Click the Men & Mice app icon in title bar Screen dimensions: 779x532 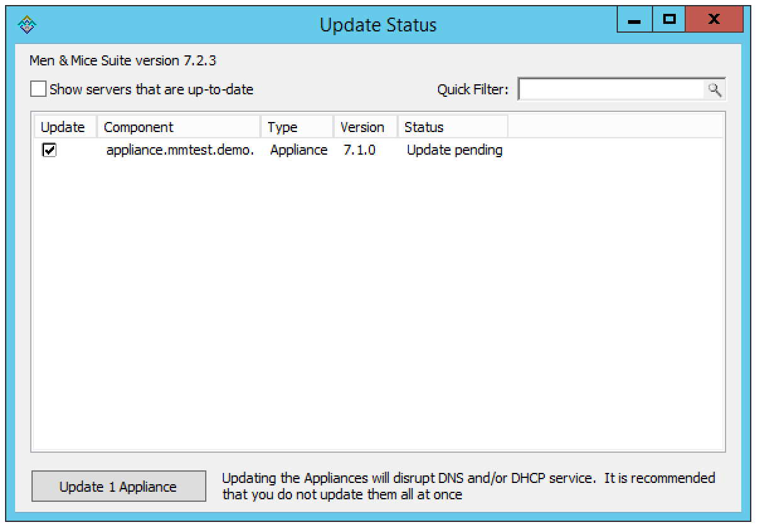point(27,25)
